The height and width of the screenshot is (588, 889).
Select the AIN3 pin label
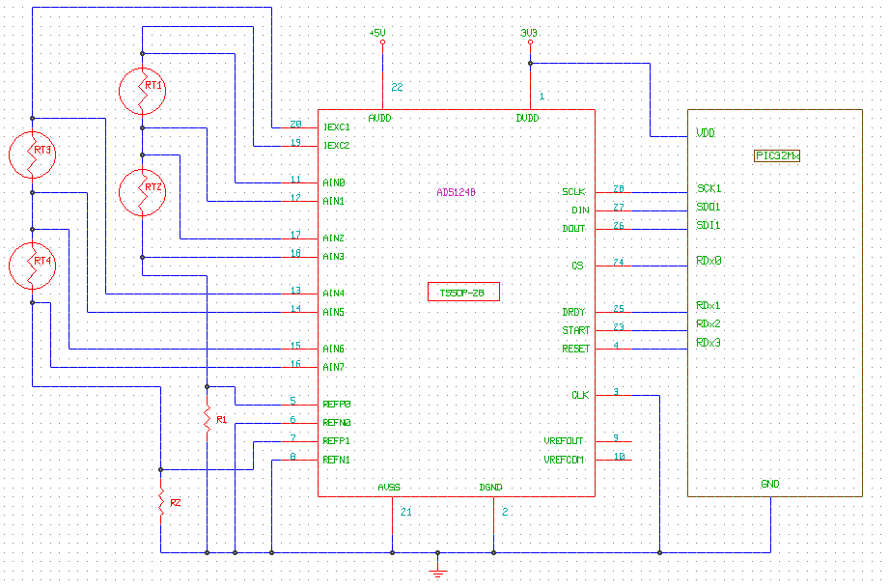[x=334, y=257]
